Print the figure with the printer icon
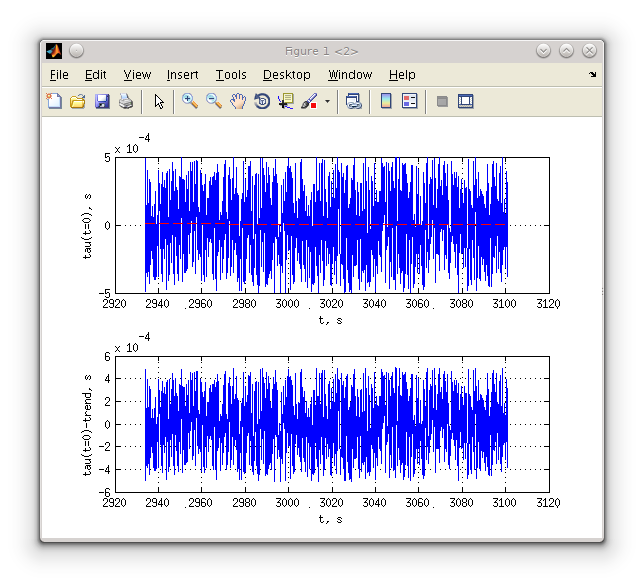Viewport: 644px width, 582px height. 126,101
